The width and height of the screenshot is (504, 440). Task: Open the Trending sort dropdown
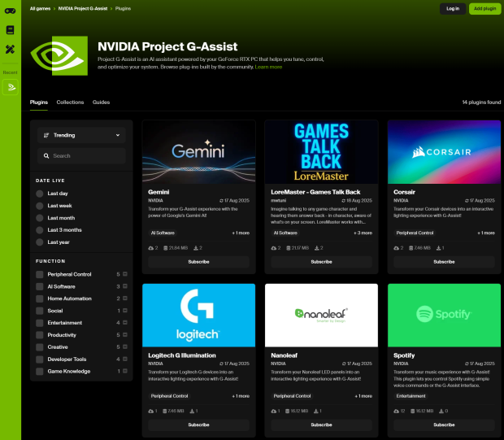tap(81, 135)
